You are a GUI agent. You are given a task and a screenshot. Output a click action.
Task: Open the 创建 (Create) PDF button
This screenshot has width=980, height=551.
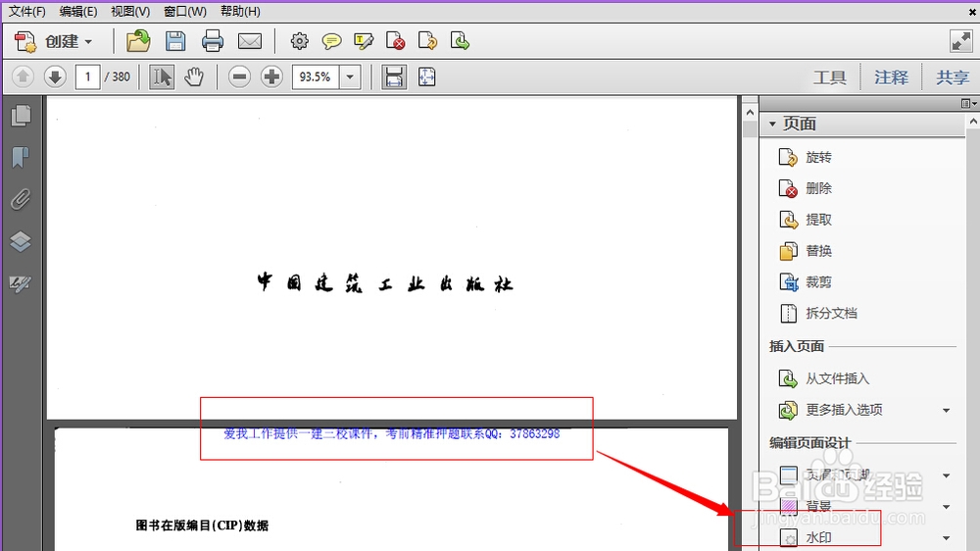[x=54, y=42]
